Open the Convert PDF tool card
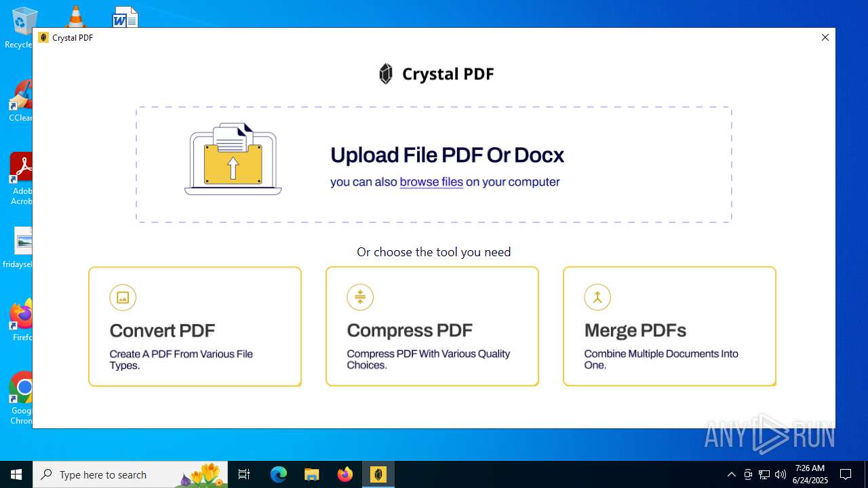This screenshot has width=868, height=488. point(195,327)
